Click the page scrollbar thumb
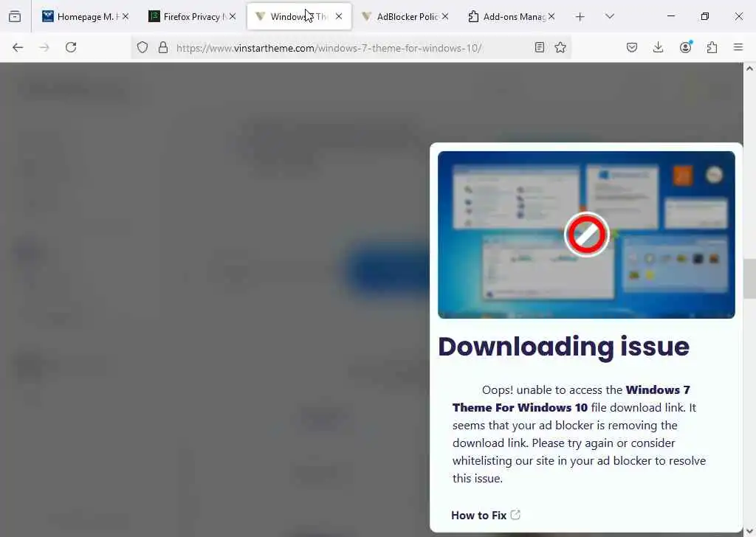756x537 pixels. [x=749, y=279]
